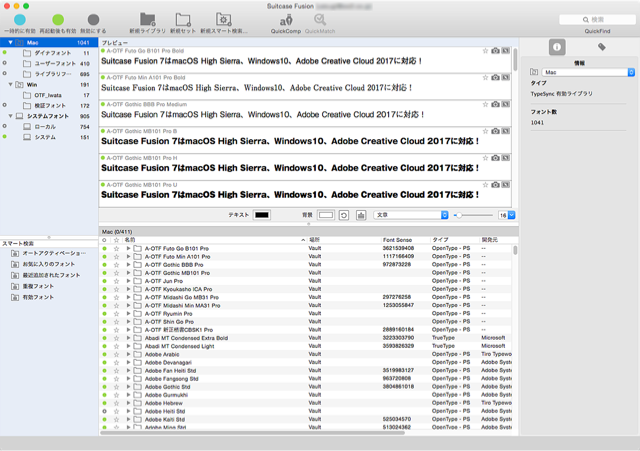Create a new smart search from the toolbar
The height and width of the screenshot is (451, 640).
(x=224, y=20)
